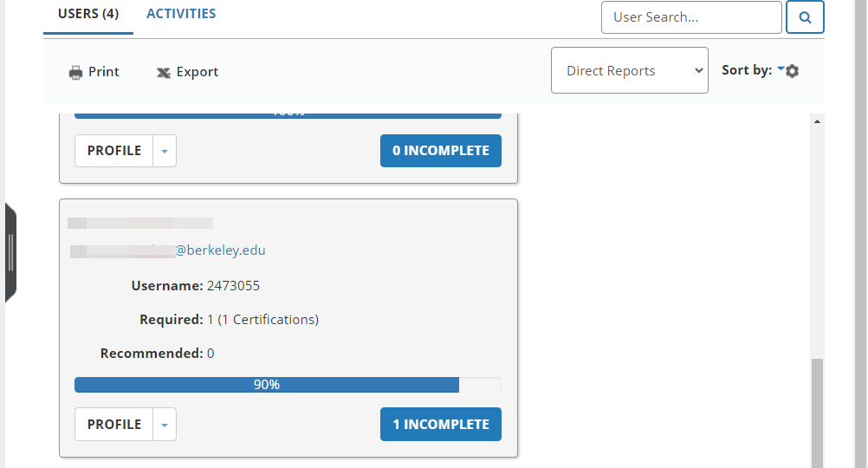This screenshot has height=468, width=868.
Task: Click the '1 (1 Certifications)' text
Action: click(263, 320)
